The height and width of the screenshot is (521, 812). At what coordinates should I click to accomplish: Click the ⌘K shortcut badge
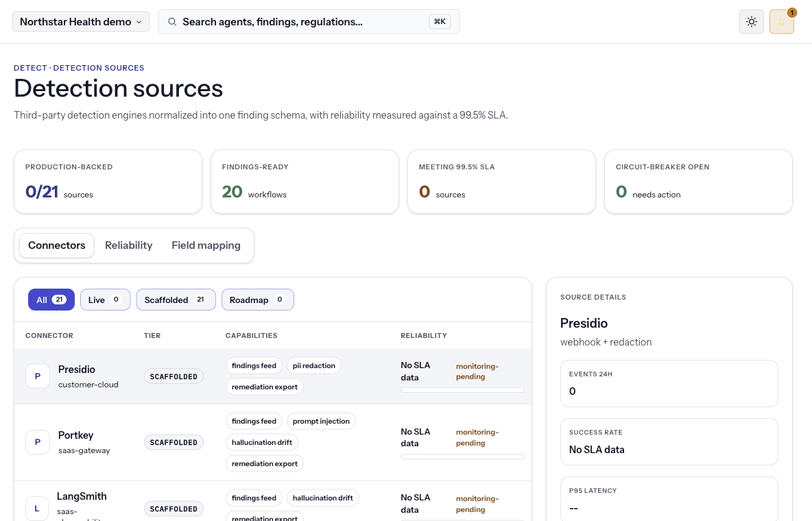pyautogui.click(x=440, y=21)
